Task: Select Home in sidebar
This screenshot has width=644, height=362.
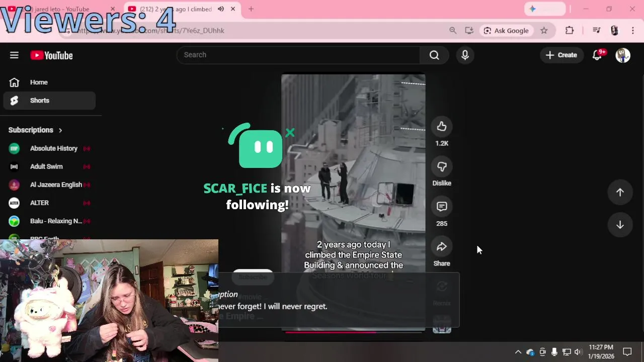Action: (x=49, y=82)
